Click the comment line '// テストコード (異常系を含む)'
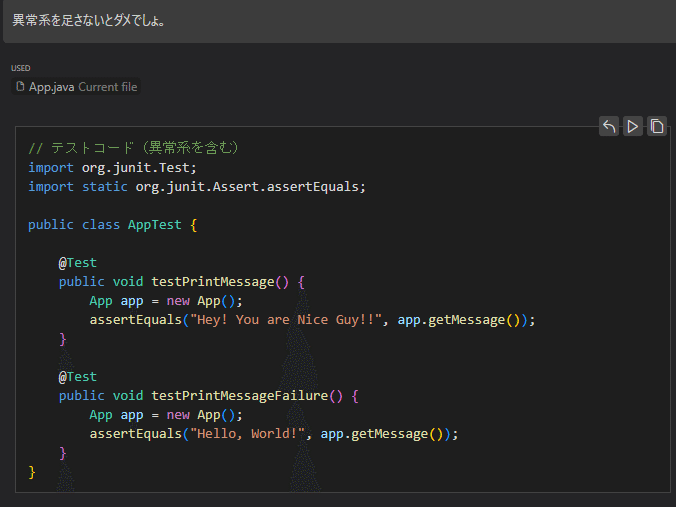This screenshot has height=507, width=676. (133, 148)
